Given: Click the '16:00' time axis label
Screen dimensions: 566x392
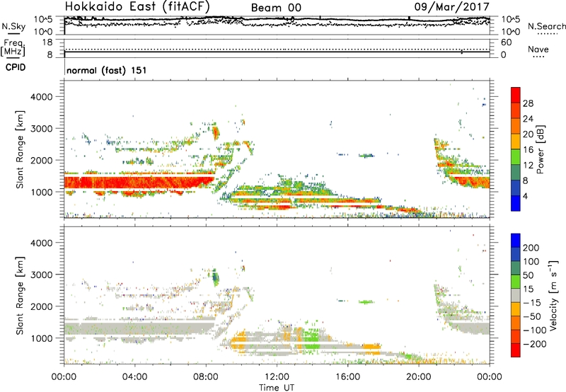Looking at the screenshot, I should point(348,377).
